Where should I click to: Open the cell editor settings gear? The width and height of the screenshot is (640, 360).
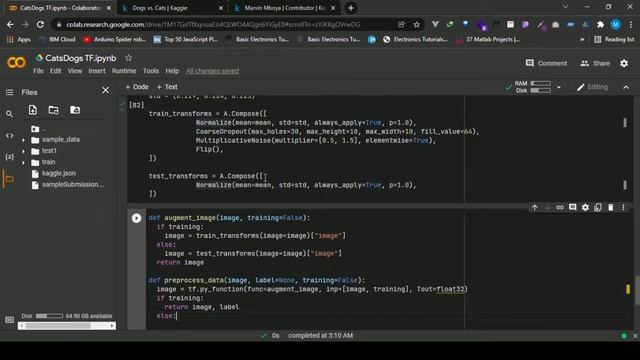coord(585,207)
